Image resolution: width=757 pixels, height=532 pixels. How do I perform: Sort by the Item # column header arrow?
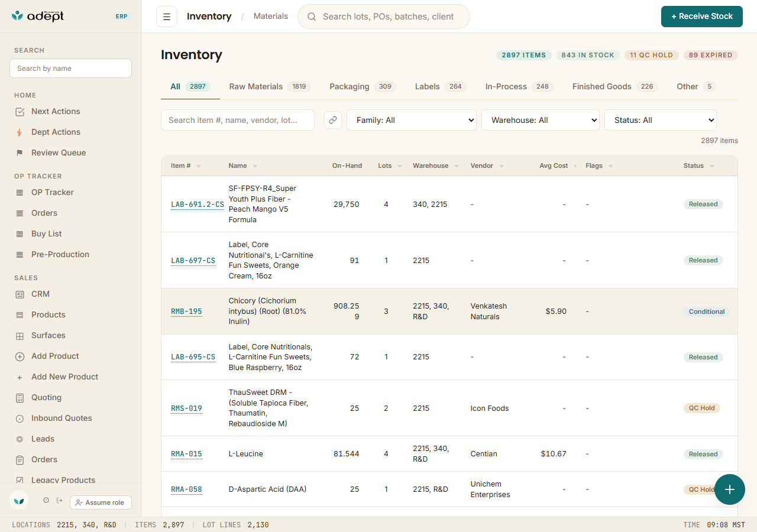(199, 166)
